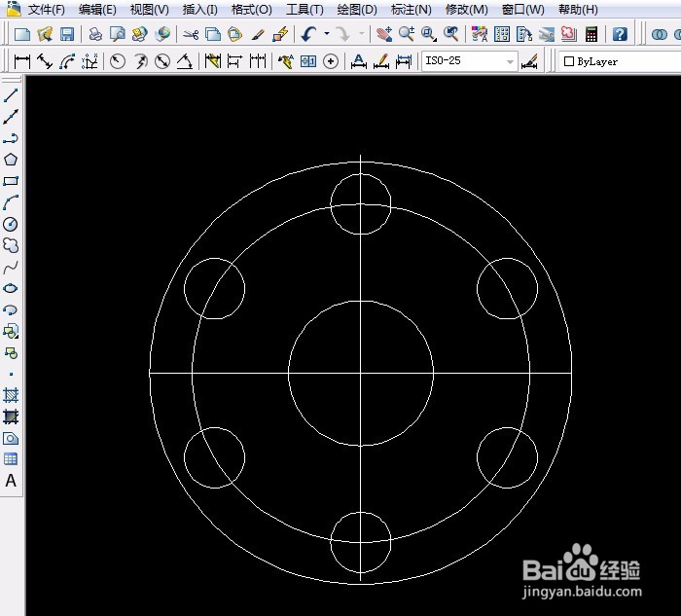Open Dimension Style manager icon
681x616 pixels.
tap(529, 61)
